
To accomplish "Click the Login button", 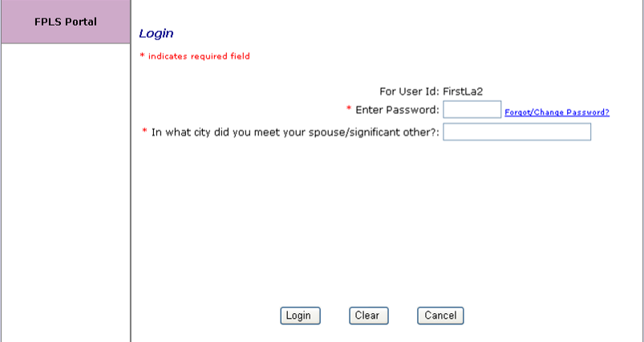I will pyautogui.click(x=300, y=316).
